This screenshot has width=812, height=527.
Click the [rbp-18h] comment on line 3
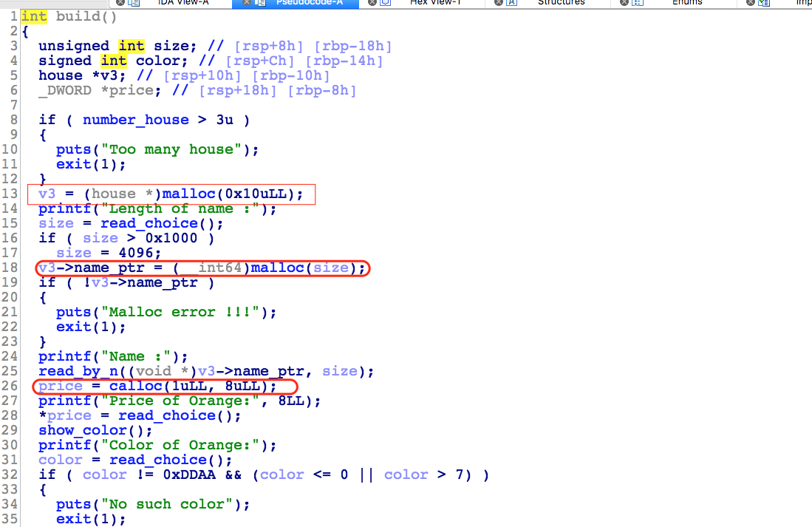click(353, 46)
